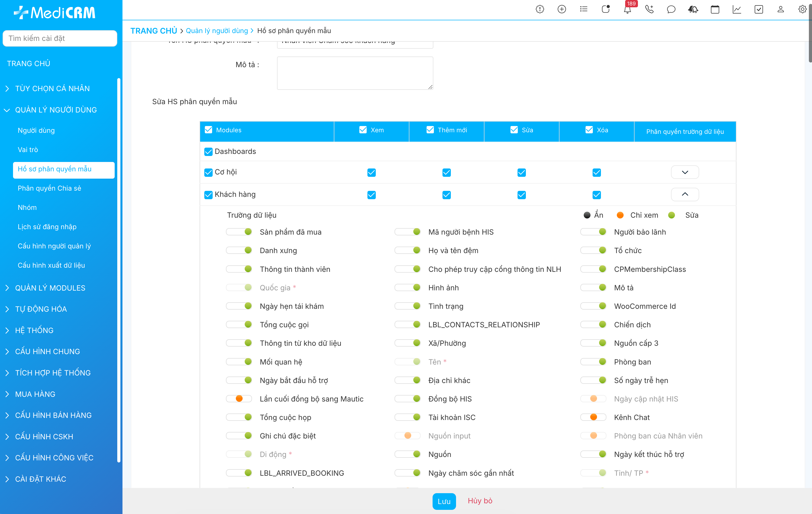Open the calendar icon in top bar
The width and height of the screenshot is (812, 514).
point(715,9)
